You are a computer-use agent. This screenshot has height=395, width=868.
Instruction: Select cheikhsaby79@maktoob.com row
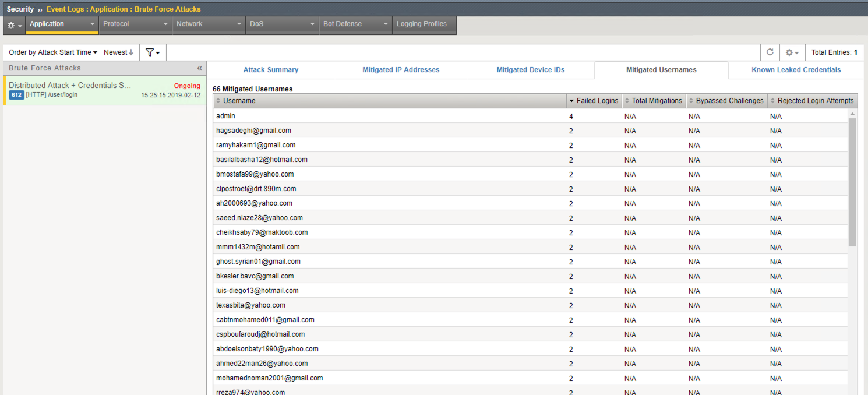pyautogui.click(x=530, y=232)
